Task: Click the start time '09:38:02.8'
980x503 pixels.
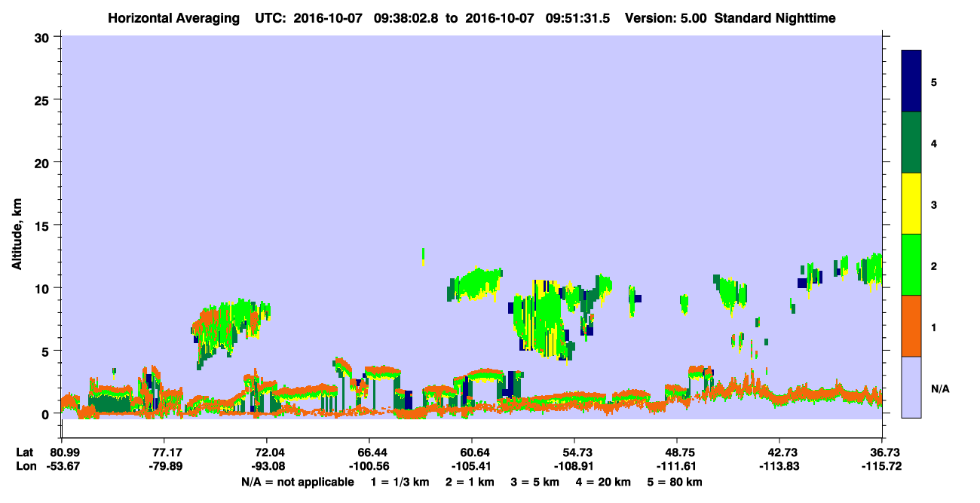Action: click(406, 17)
